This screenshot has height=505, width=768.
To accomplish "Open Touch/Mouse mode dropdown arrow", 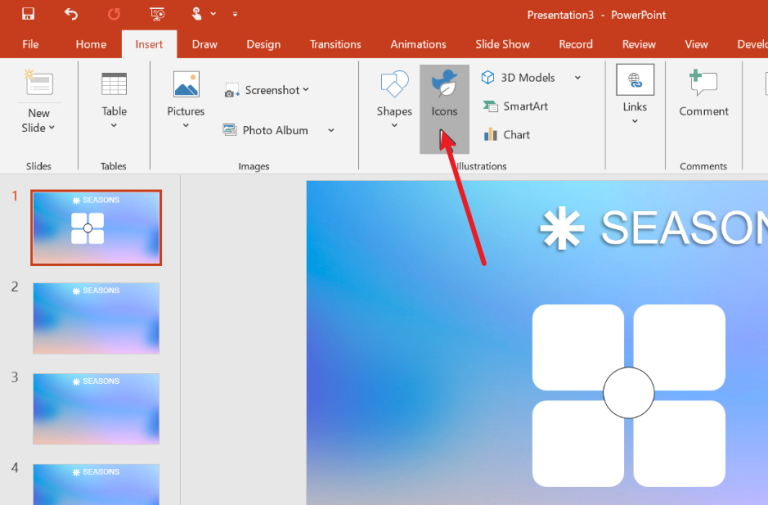I will [213, 14].
